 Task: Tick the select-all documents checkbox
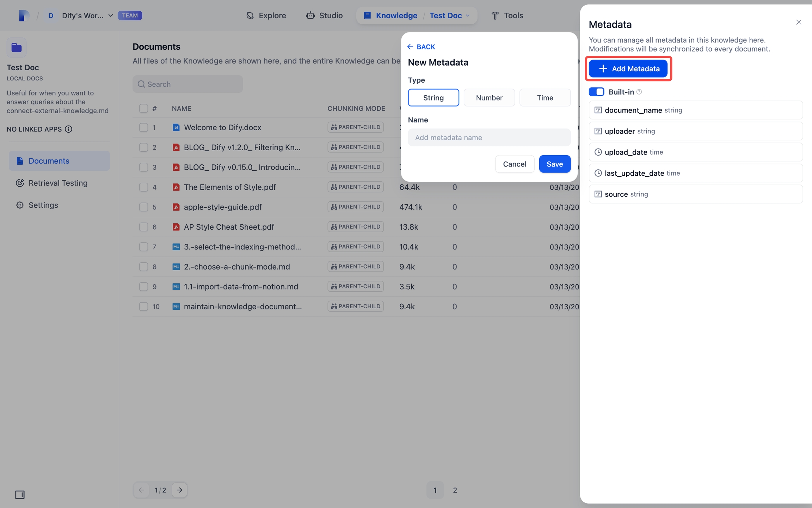click(143, 108)
